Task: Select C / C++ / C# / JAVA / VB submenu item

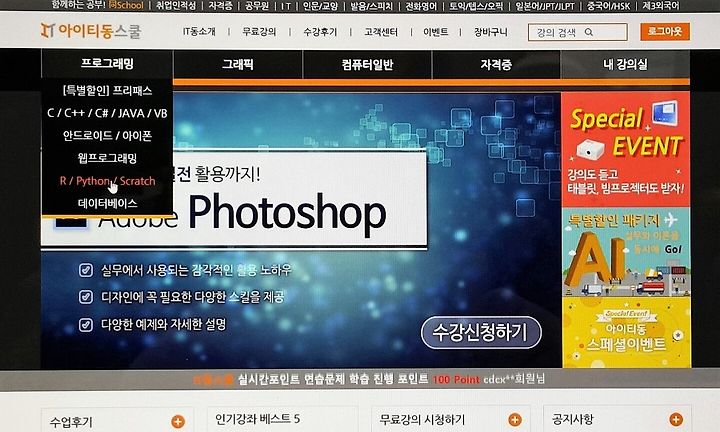Action: 107,113
